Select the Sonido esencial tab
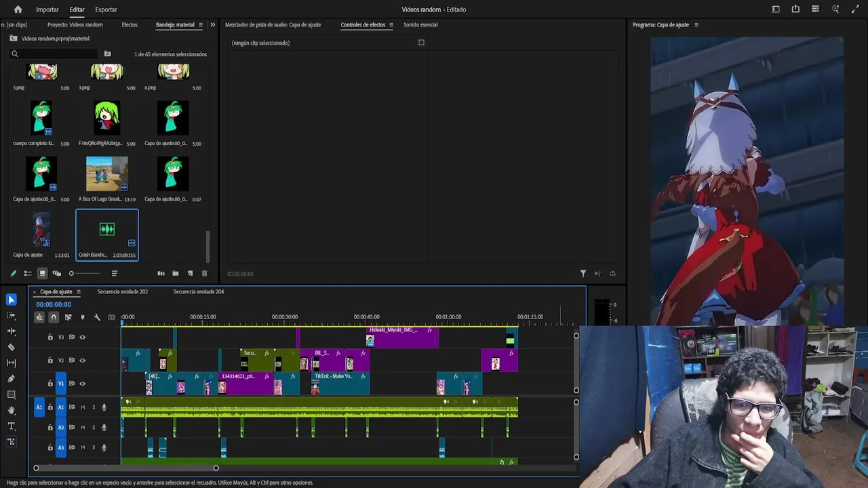 click(x=420, y=24)
